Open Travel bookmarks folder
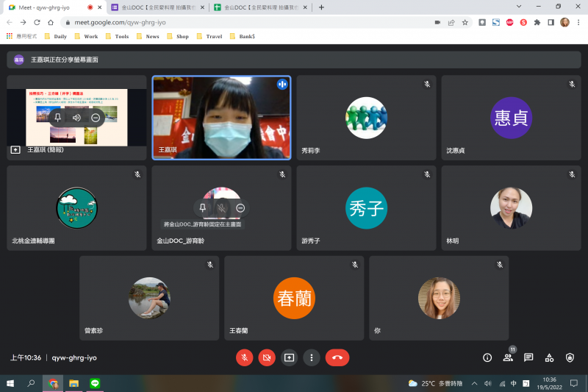588x392 pixels. point(209,36)
